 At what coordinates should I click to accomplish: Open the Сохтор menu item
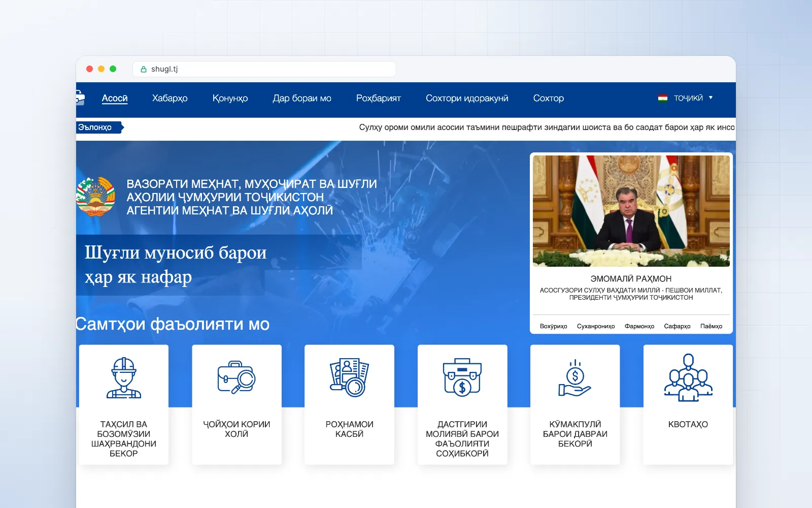[549, 98]
